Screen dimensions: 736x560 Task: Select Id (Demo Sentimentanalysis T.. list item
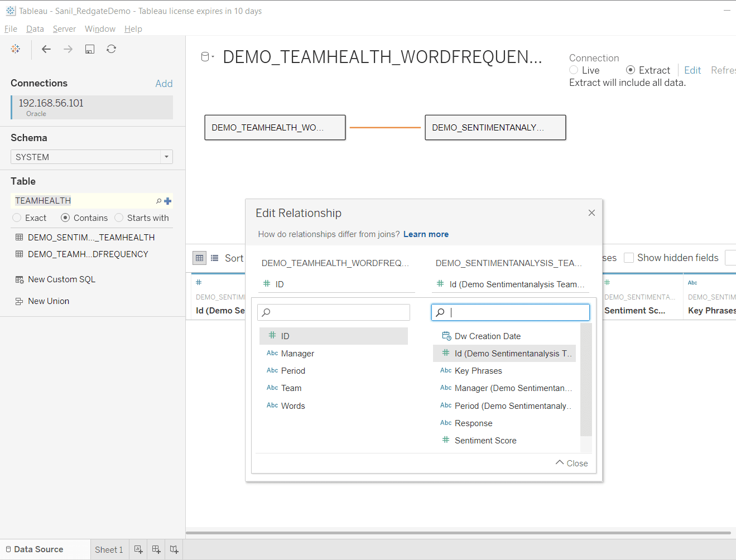click(x=504, y=354)
